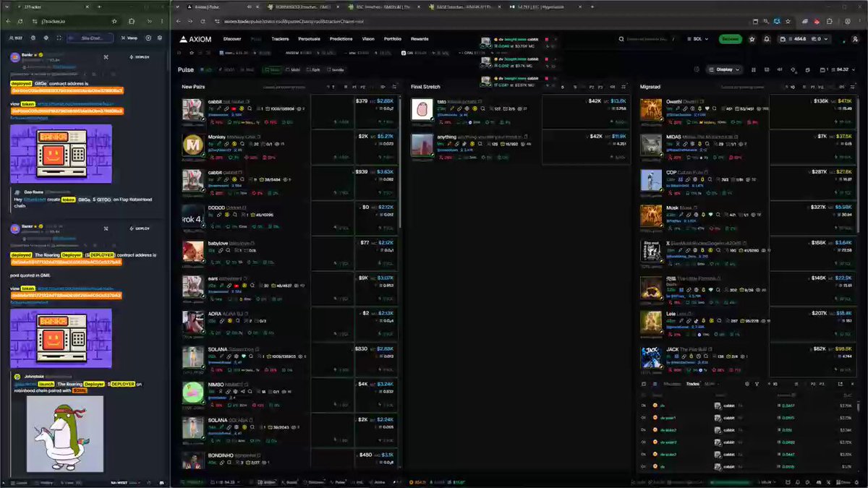Select preset P2 in New Pairs column
The image size is (868, 488).
tap(363, 87)
